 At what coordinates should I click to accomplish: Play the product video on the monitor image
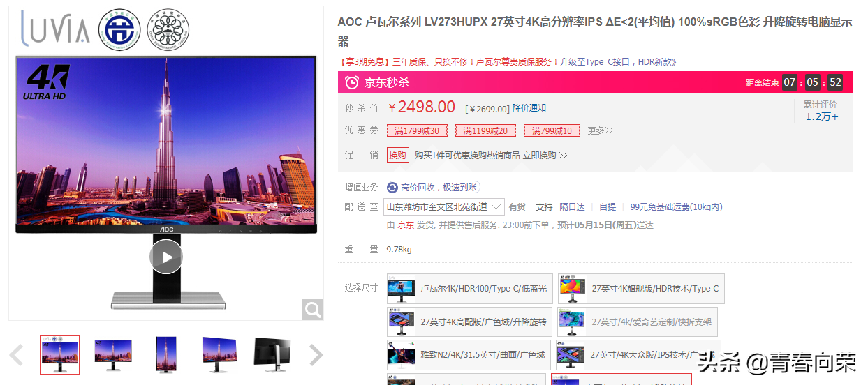(166, 257)
